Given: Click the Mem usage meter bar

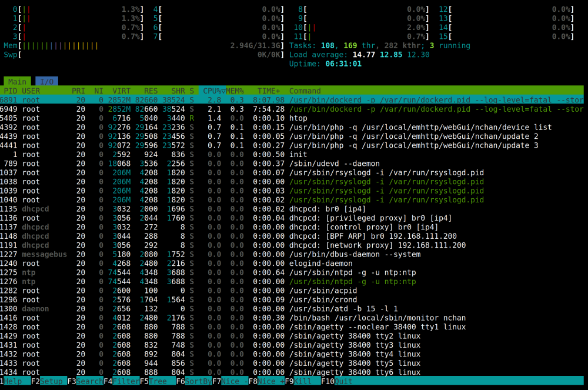Looking at the screenshot, I should [144, 45].
